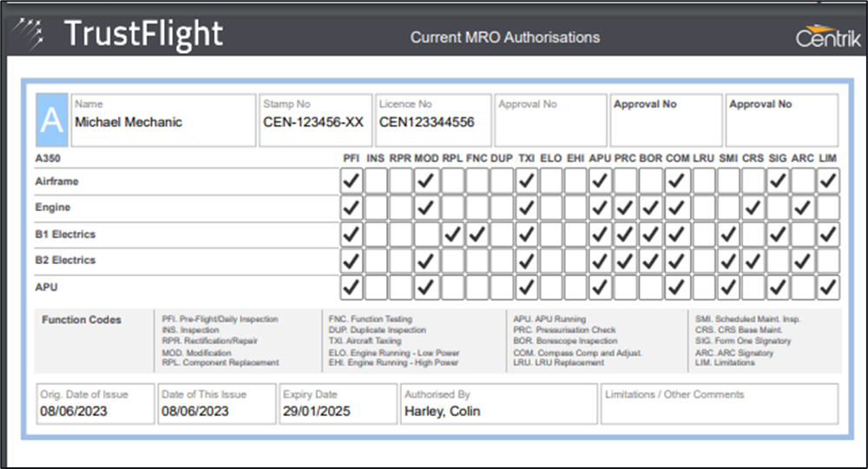Viewport: 868px width, 469px height.
Task: Click the TrustFlight logo in the header
Action: (122, 33)
